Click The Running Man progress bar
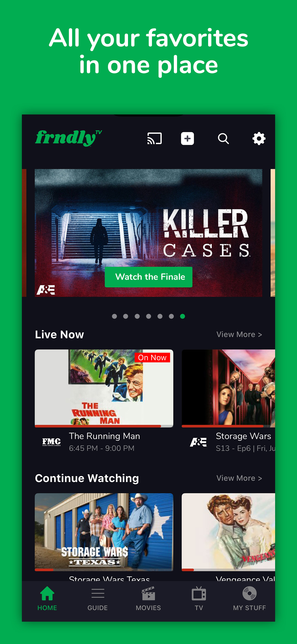The image size is (297, 644). (x=104, y=426)
